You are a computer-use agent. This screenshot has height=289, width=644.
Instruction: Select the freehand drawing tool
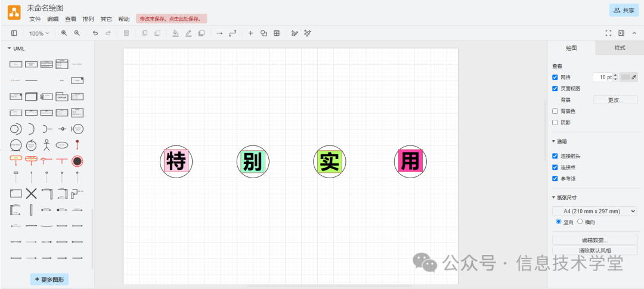295,33
